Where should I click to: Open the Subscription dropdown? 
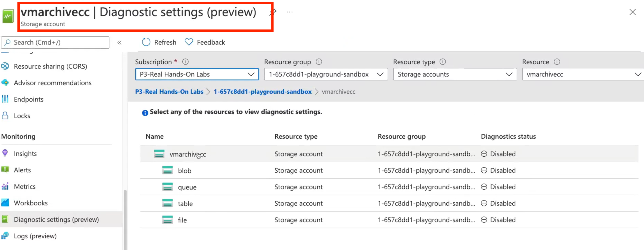coord(197,74)
